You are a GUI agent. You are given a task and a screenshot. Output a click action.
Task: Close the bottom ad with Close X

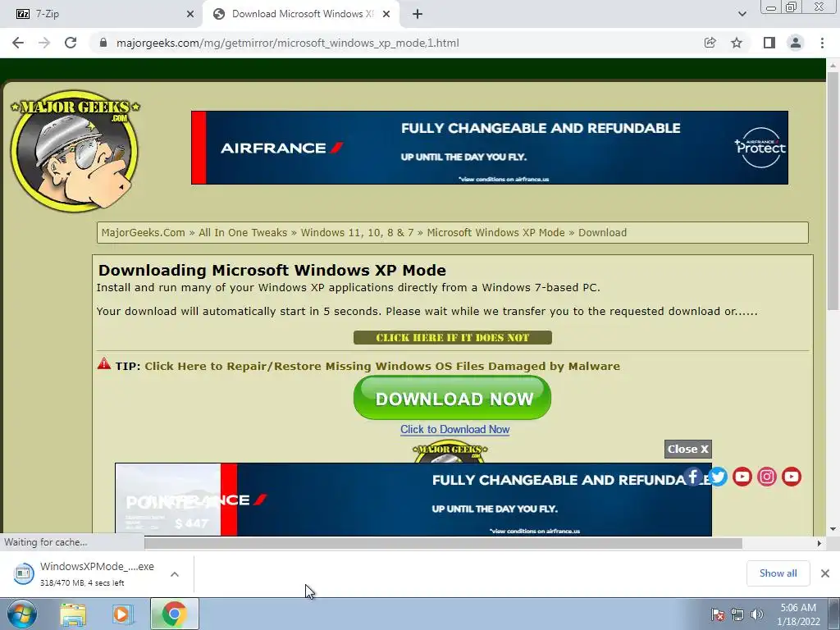(688, 449)
